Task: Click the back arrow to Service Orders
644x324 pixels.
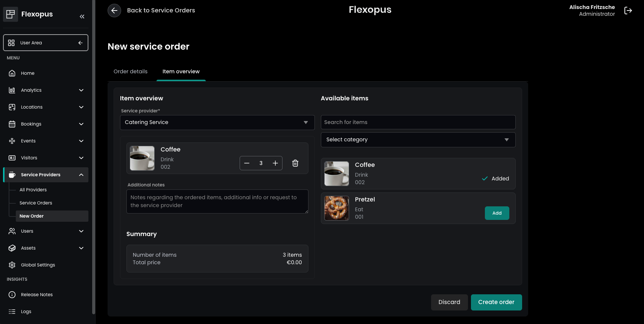Action: 114,11
